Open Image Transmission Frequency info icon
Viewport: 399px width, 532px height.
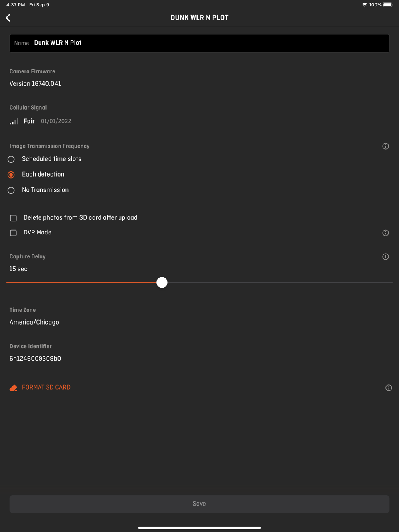coord(385,146)
